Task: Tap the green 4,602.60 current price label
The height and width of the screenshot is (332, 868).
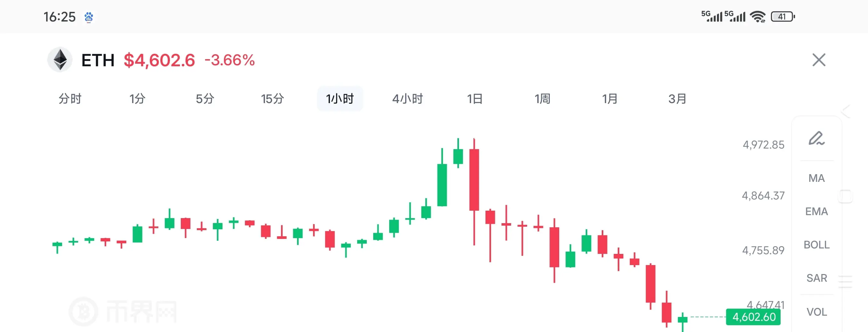Action: (x=753, y=317)
